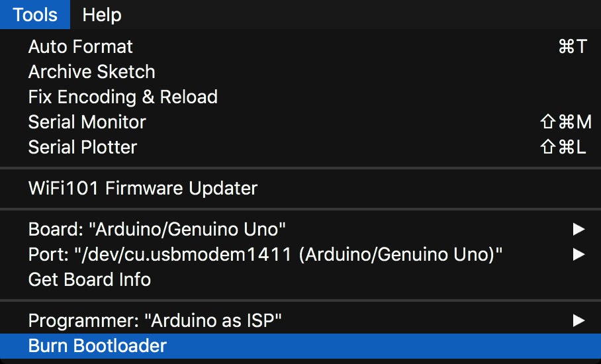Image resolution: width=601 pixels, height=364 pixels.
Task: Open the Serial Monitor
Action: (87, 122)
